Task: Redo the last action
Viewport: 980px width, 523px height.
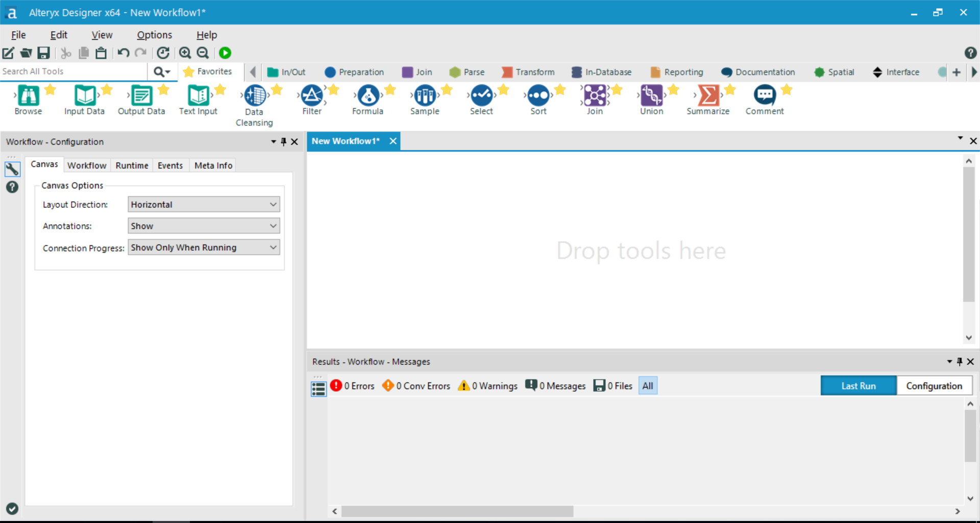Action: coord(141,53)
